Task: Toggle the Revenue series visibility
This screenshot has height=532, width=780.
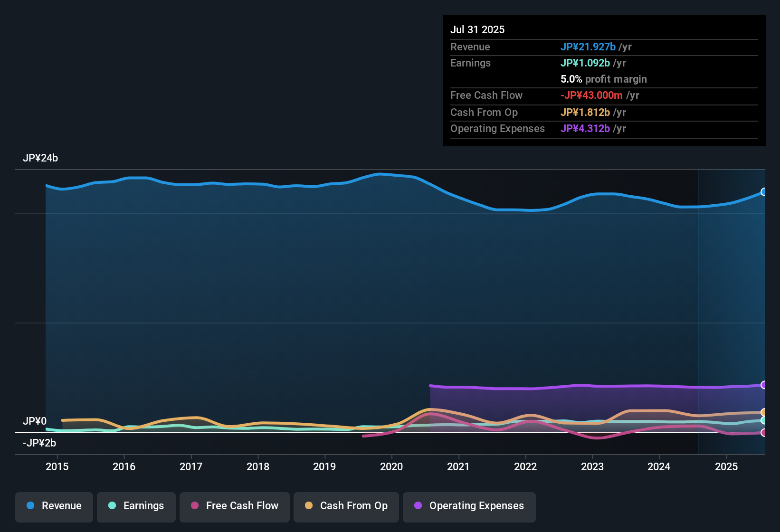Action: [54, 507]
